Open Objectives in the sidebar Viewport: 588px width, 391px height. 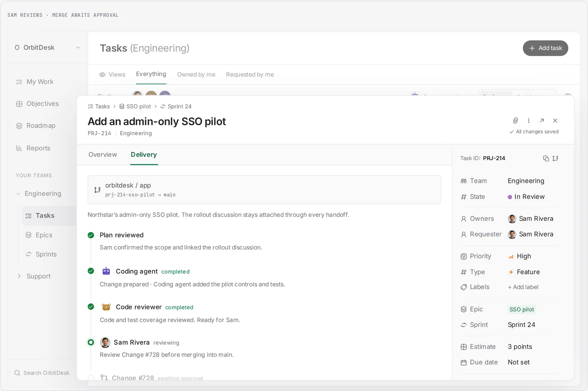[37, 104]
